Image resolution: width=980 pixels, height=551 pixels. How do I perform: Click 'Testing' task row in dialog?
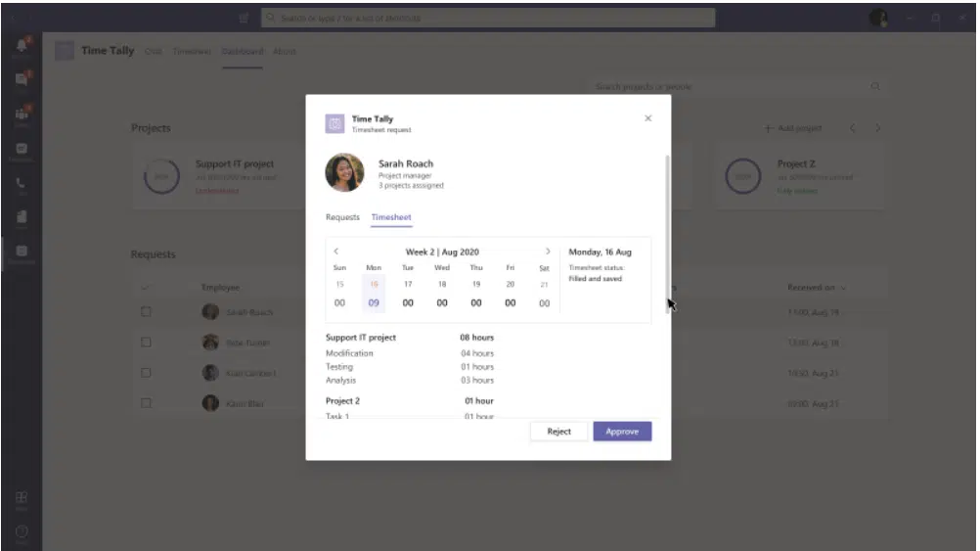pos(410,367)
